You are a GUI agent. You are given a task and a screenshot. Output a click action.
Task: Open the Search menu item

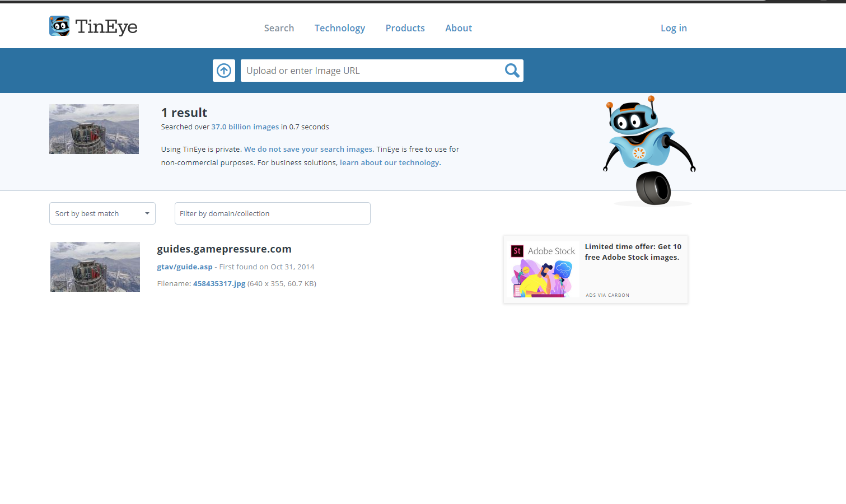pos(279,28)
